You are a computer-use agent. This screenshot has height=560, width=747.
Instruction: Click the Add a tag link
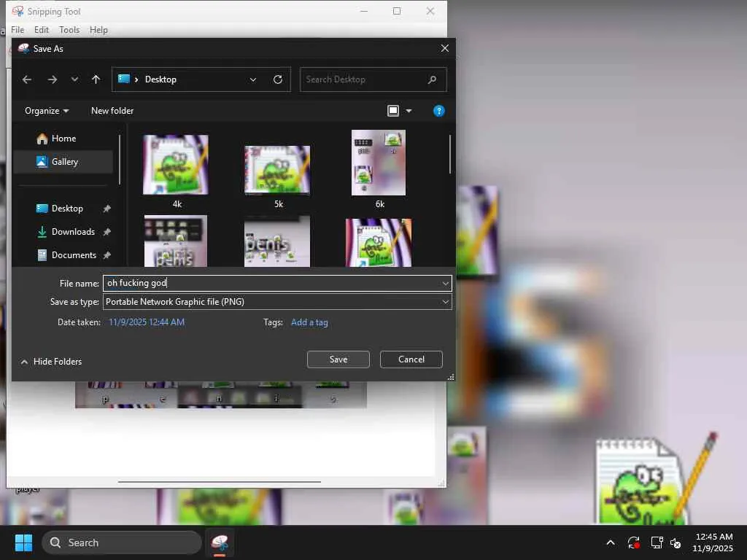[x=309, y=322]
